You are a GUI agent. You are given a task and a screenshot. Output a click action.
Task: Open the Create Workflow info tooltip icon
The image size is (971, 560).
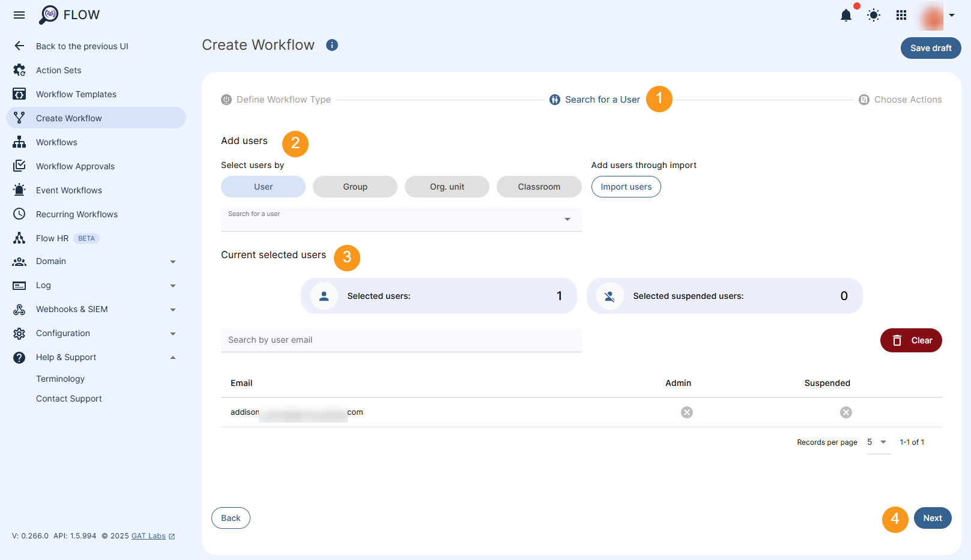click(x=332, y=45)
